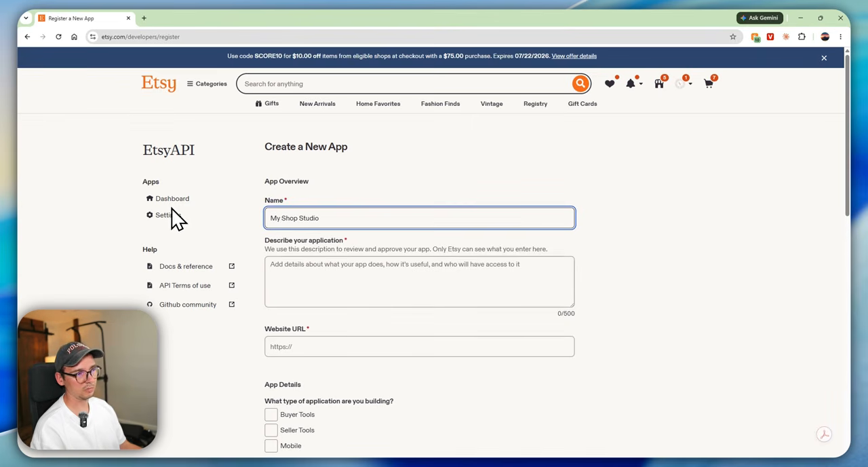This screenshot has height=467, width=868.
Task: Close the Register a New App tab
Action: 128,18
